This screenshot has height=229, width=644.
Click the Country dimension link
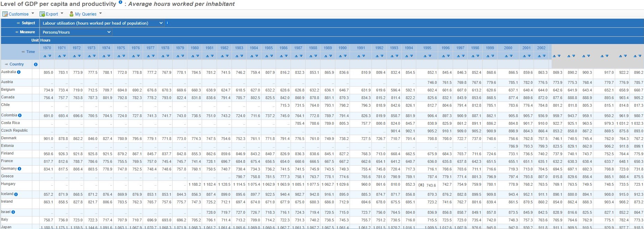17,64
